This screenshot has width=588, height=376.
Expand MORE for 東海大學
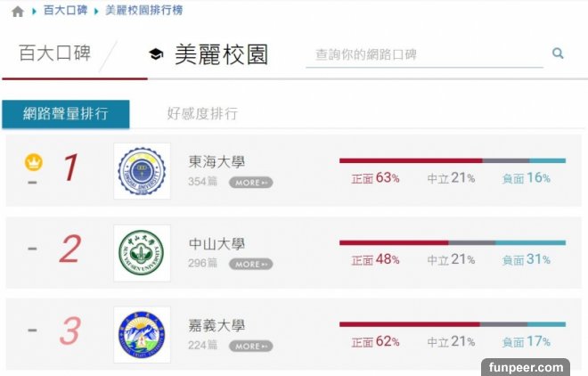tap(250, 183)
